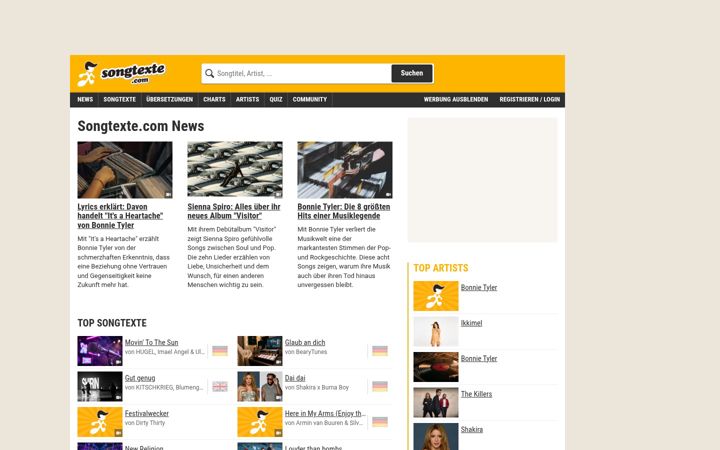Click UK flag icon beside Gut genug
Image resolution: width=720 pixels, height=450 pixels.
[x=220, y=387]
